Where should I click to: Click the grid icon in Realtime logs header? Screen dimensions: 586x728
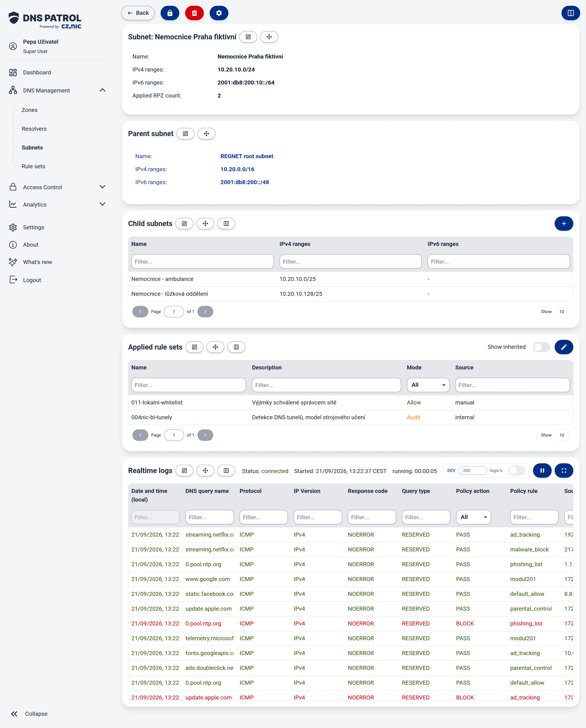184,471
